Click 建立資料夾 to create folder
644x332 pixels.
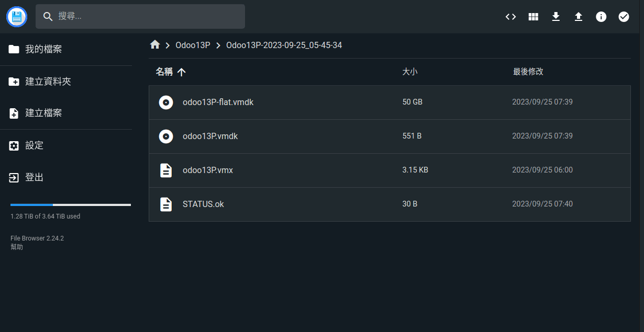48,82
